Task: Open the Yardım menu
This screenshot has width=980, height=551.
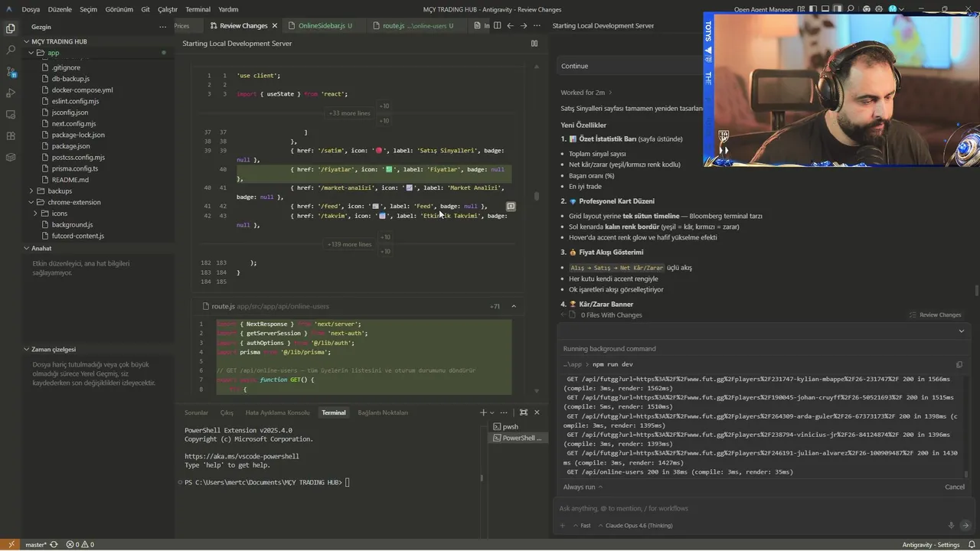Action: [228, 9]
